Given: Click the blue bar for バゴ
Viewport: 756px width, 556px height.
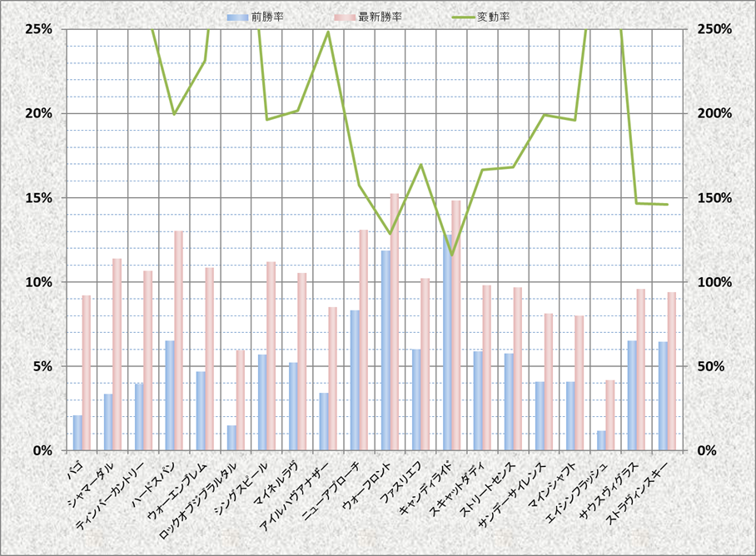Looking at the screenshot, I should click(x=77, y=433).
